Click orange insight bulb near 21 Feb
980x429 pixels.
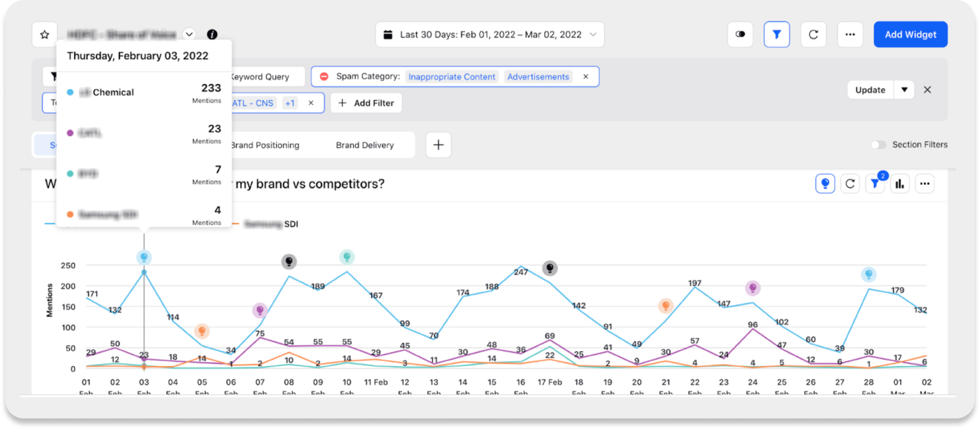pos(666,305)
